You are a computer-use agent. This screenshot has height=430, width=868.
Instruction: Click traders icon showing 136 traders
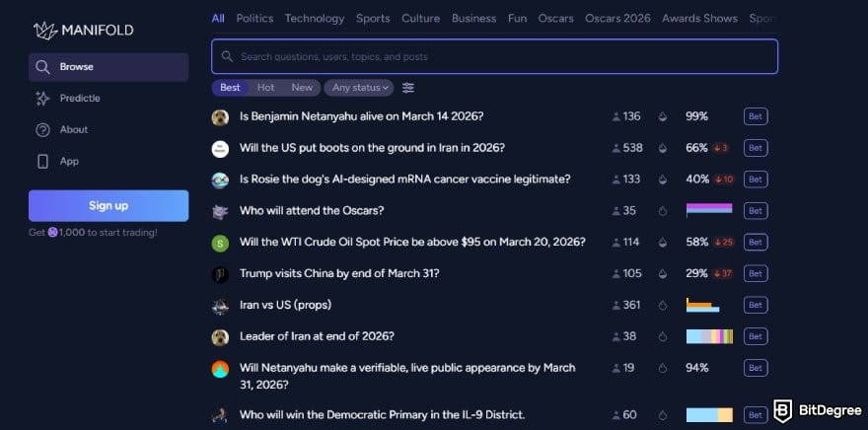click(616, 116)
